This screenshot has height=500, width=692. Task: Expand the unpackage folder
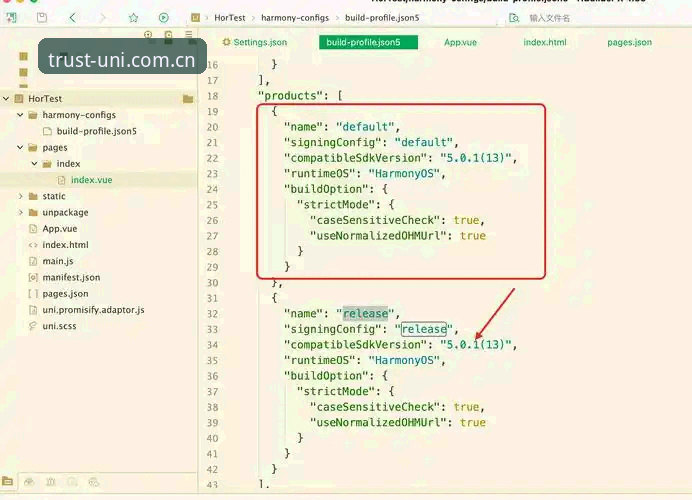click(20, 212)
